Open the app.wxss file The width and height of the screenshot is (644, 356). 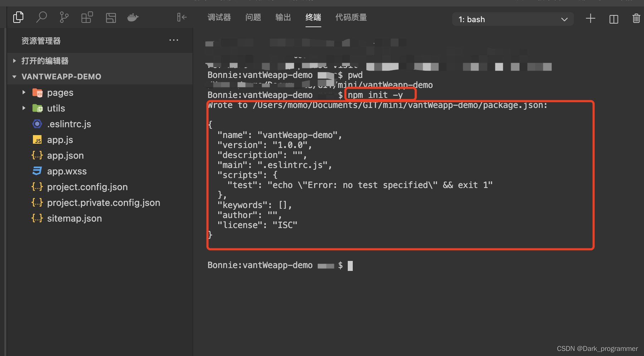[100, 171]
